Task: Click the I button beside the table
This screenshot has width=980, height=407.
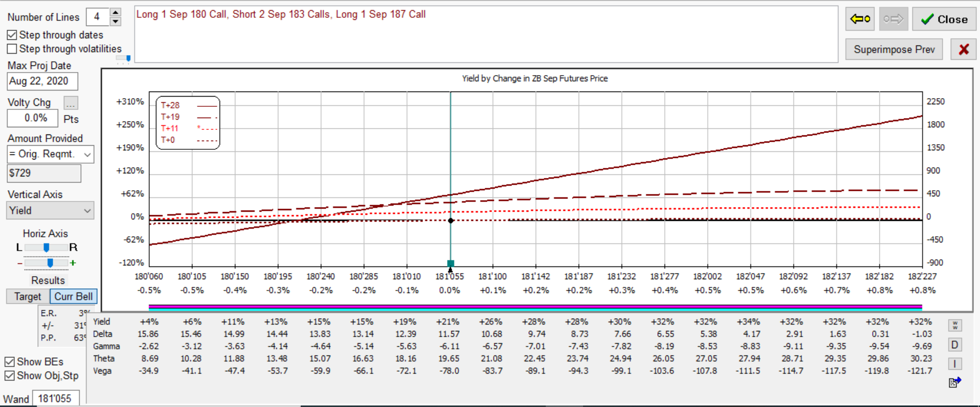Action: tap(955, 364)
